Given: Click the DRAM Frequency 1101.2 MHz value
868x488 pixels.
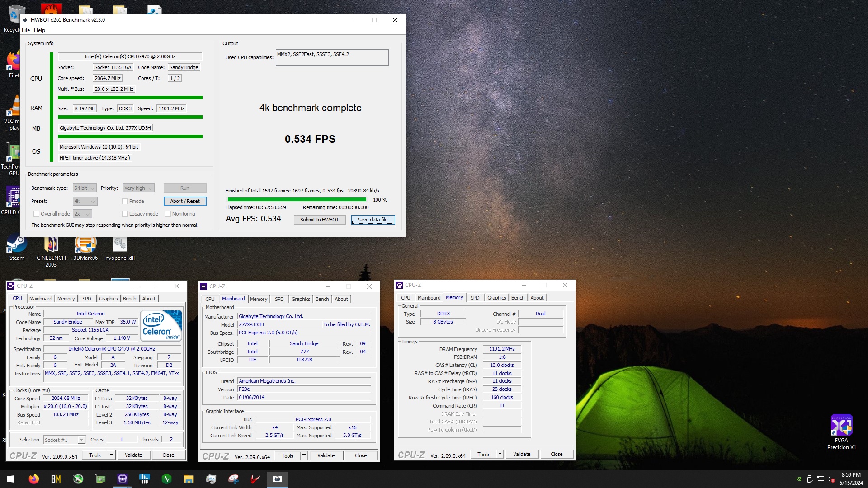Looking at the screenshot, I should 502,349.
